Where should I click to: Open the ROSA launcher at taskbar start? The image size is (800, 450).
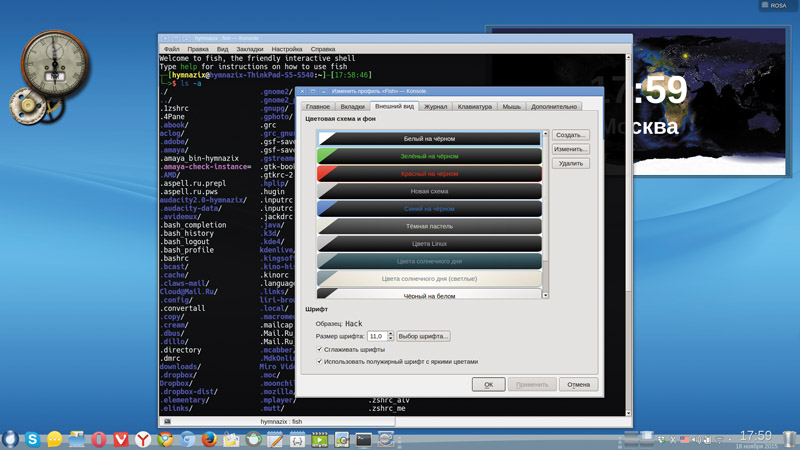tap(10, 439)
